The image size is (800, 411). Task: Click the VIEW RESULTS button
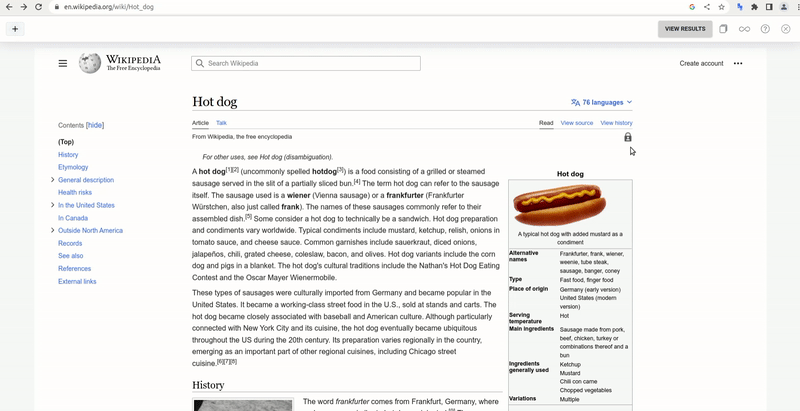[x=685, y=29]
